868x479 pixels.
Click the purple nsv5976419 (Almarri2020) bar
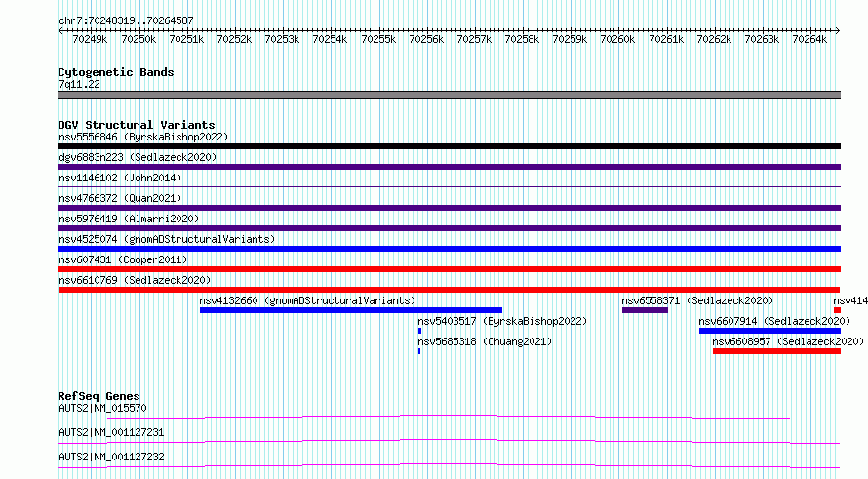(x=449, y=228)
